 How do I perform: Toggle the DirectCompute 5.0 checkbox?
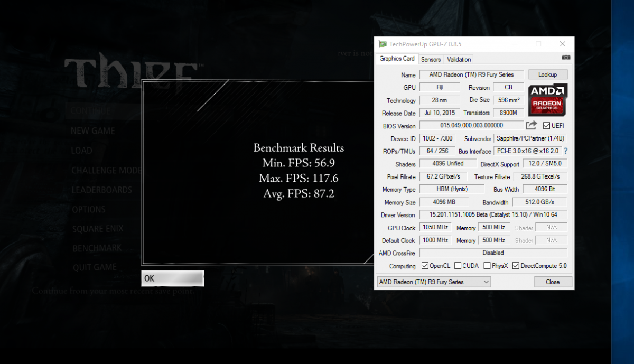516,266
